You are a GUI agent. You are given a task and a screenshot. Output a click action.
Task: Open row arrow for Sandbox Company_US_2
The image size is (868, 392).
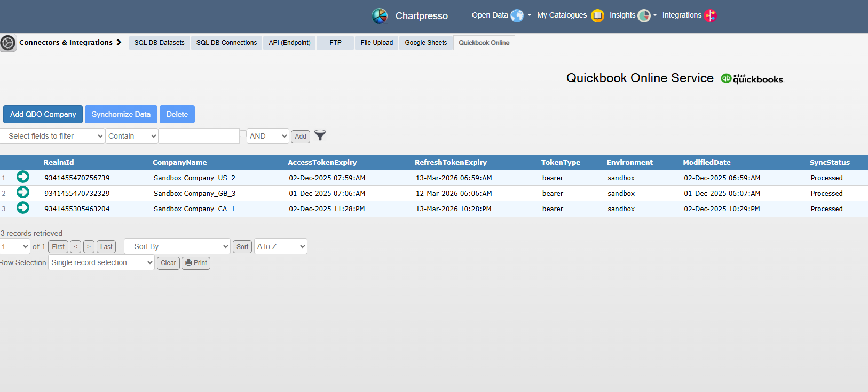tap(23, 177)
